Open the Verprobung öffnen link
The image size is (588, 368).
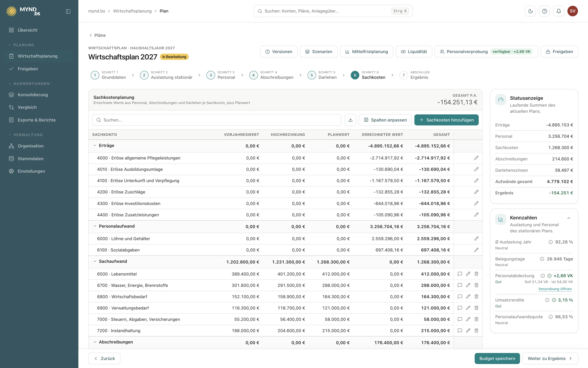click(555, 289)
